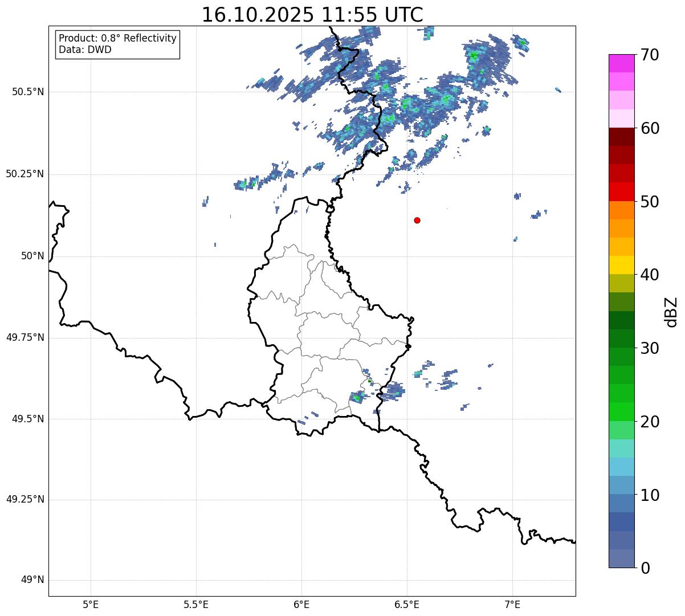
Task: Click the 49.25°N latitude label
Action: [x=25, y=500]
